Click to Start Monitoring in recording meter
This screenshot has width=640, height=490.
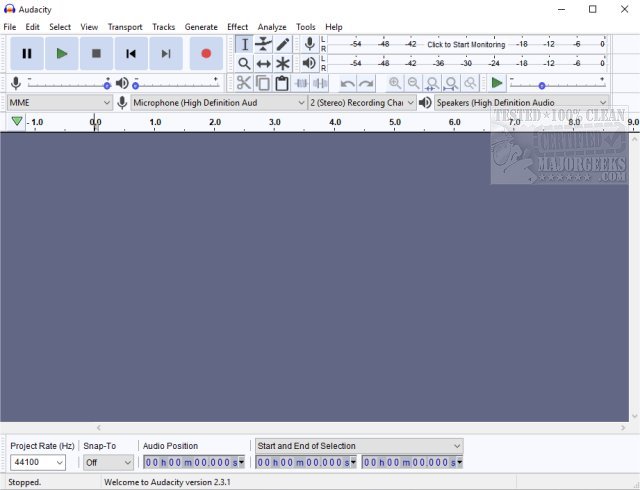click(x=466, y=45)
